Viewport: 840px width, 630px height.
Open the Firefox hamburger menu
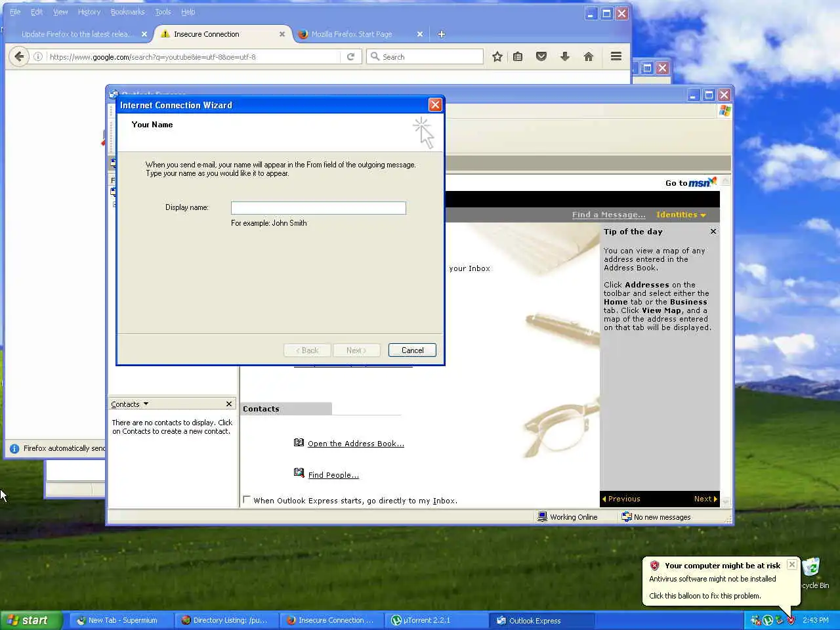(616, 56)
